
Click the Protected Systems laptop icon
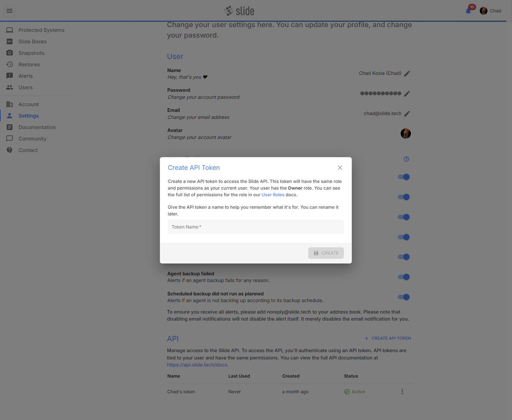click(x=10, y=30)
